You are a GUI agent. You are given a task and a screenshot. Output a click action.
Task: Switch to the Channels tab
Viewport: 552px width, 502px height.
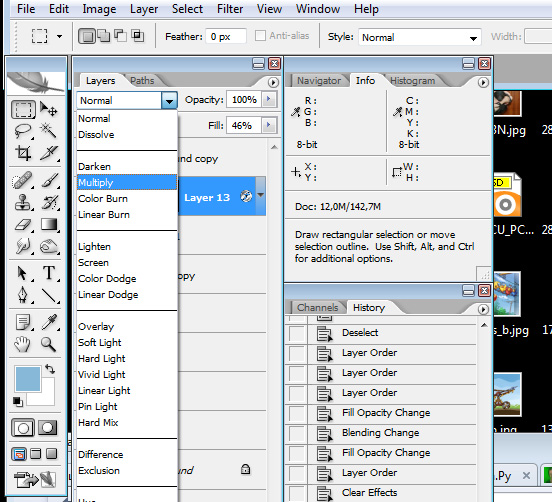pos(317,307)
